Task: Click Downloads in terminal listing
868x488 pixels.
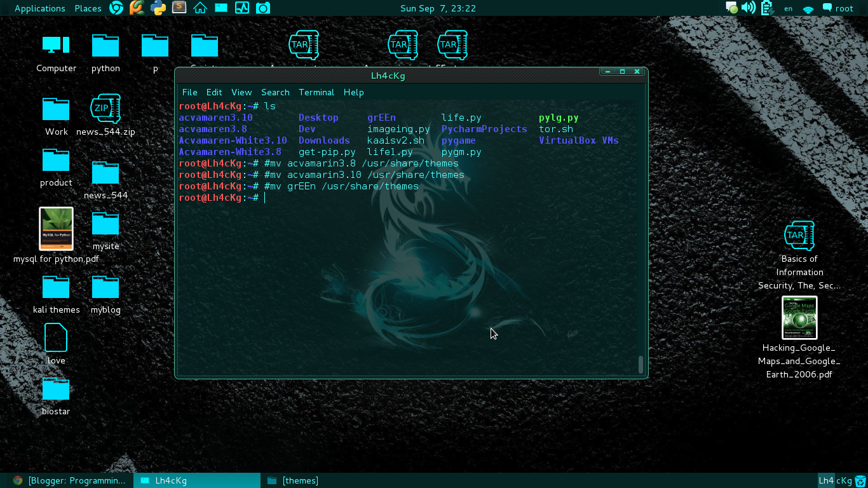Action: tap(324, 140)
